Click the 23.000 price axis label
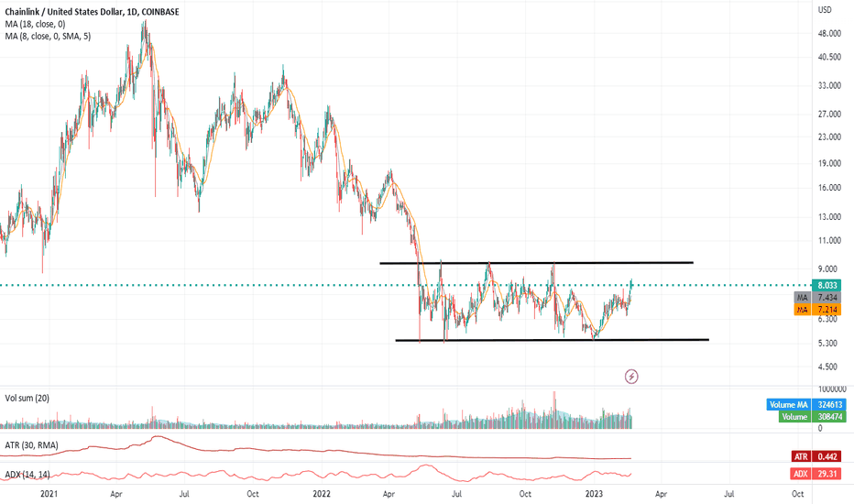The width and height of the screenshot is (854, 504). click(829, 137)
